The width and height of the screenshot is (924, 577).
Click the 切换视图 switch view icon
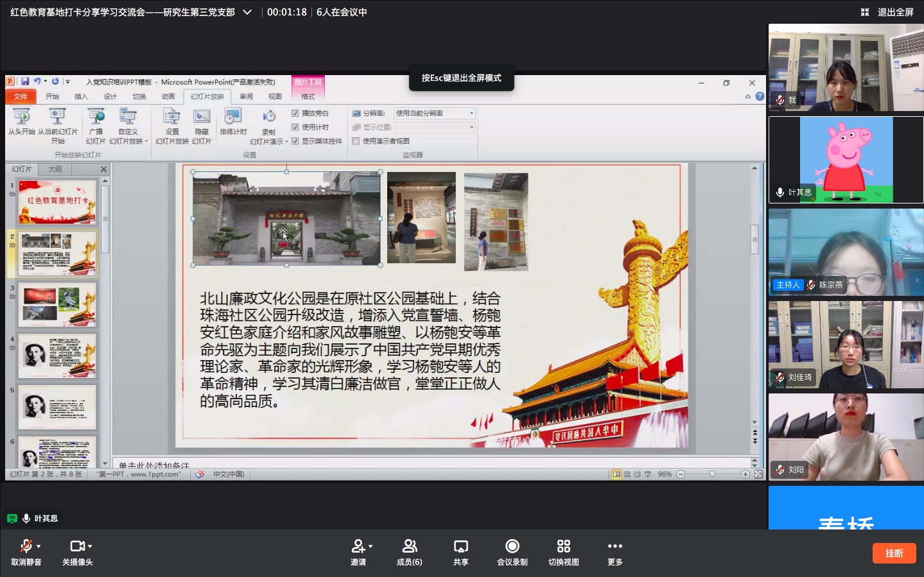click(x=563, y=547)
